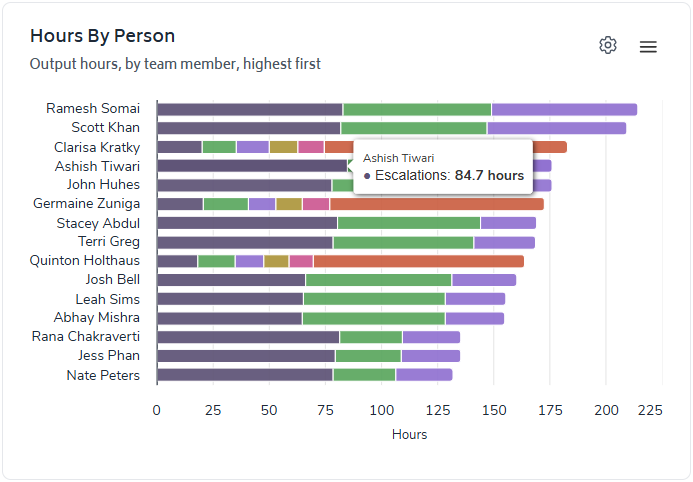Select Josh Bell's green bar segment

pos(378,280)
